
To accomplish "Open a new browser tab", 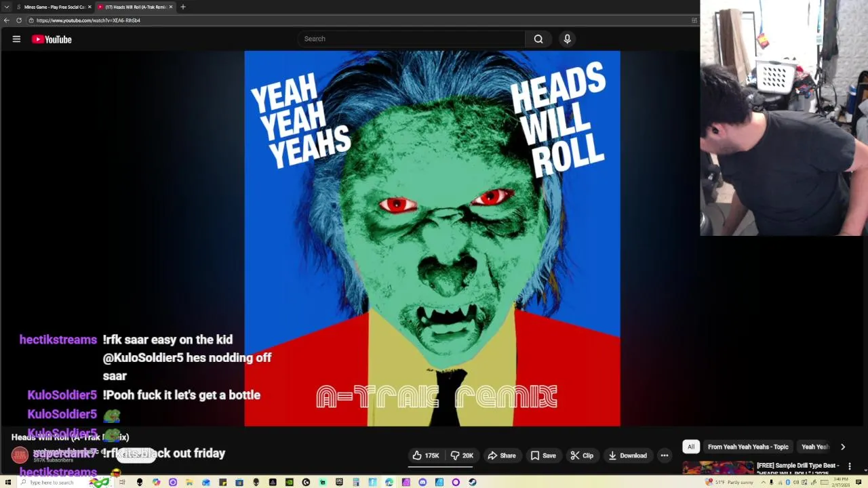I will coord(183,7).
